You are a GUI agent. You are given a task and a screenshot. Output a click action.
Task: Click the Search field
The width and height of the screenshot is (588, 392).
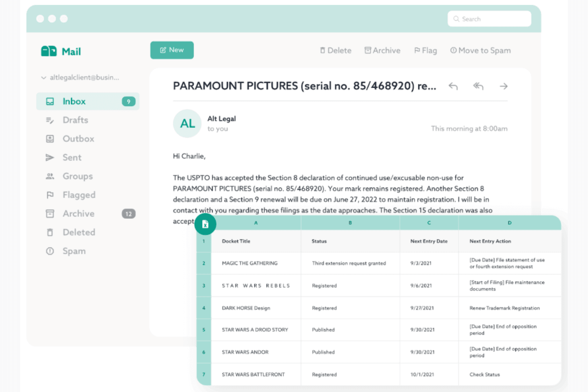click(x=489, y=19)
